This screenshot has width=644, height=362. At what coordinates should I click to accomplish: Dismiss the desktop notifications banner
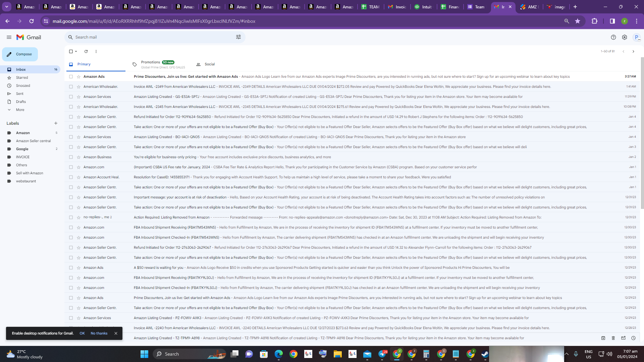pos(116,333)
